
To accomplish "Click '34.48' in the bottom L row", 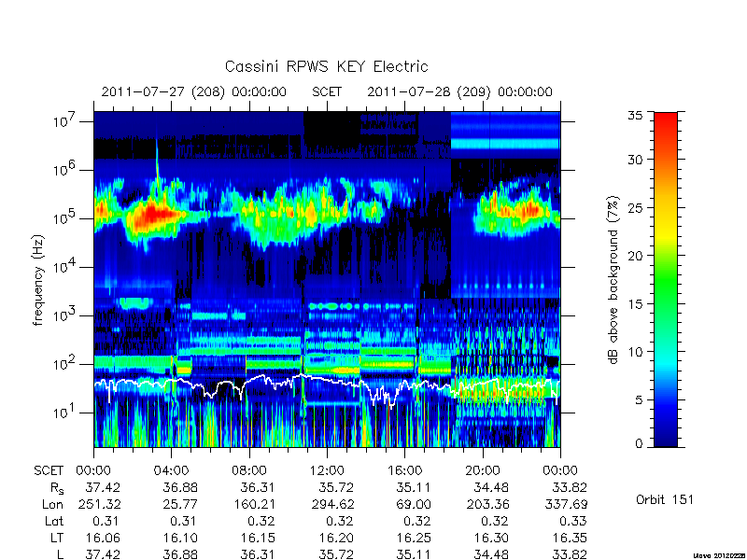I will tap(491, 554).
